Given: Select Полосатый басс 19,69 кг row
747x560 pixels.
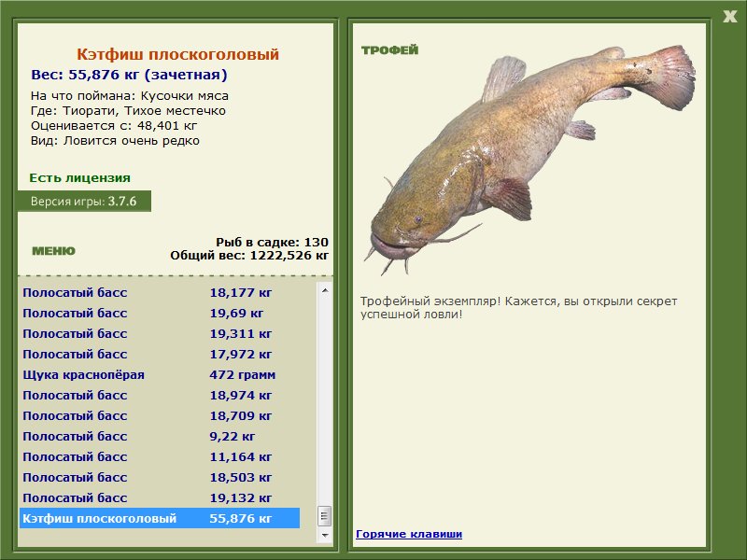Looking at the screenshot, I should coord(160,313).
